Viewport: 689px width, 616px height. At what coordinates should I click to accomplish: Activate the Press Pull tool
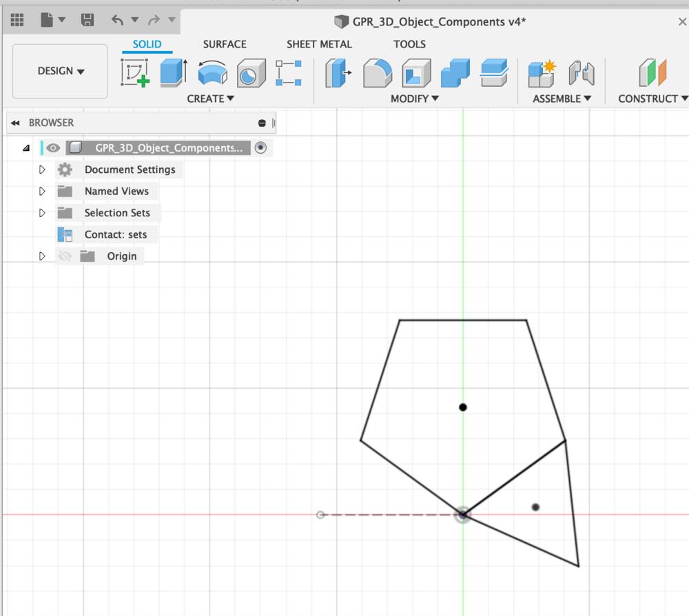(x=336, y=71)
